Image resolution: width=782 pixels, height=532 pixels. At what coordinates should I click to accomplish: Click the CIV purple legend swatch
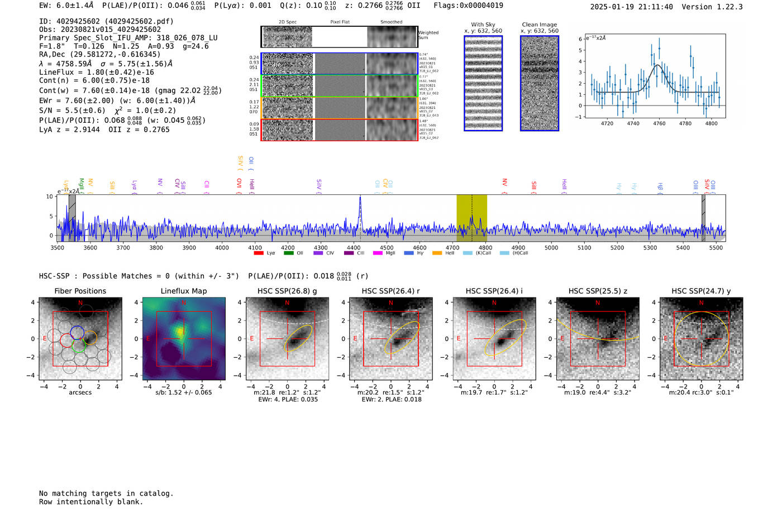(318, 253)
